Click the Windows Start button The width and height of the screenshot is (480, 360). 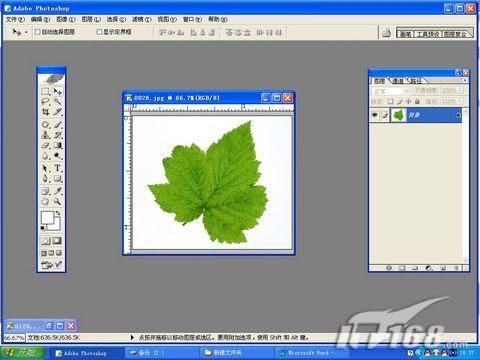(23, 352)
